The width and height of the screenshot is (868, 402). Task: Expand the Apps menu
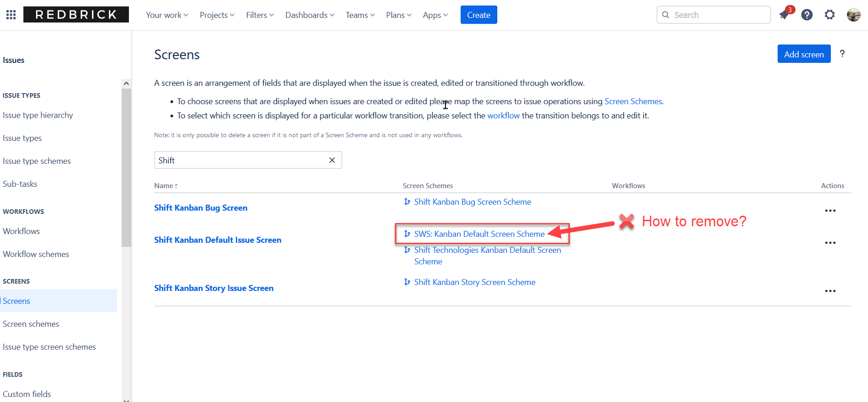tap(435, 15)
